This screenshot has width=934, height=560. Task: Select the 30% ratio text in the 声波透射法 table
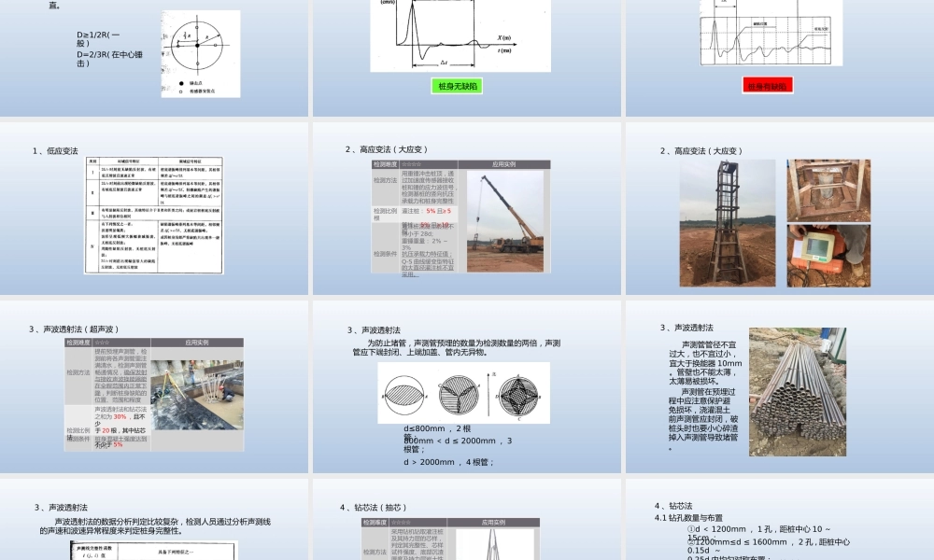coord(120,416)
